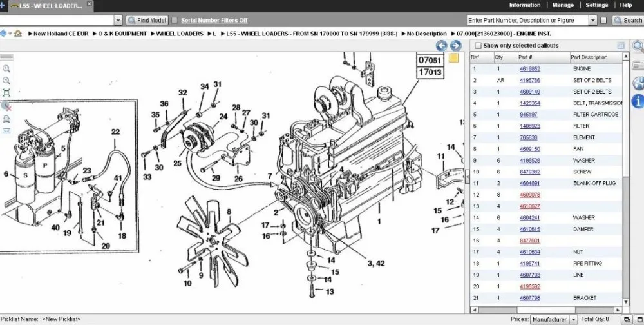Toggle checkbox next to Search button
The image size is (644, 325).
point(603,20)
